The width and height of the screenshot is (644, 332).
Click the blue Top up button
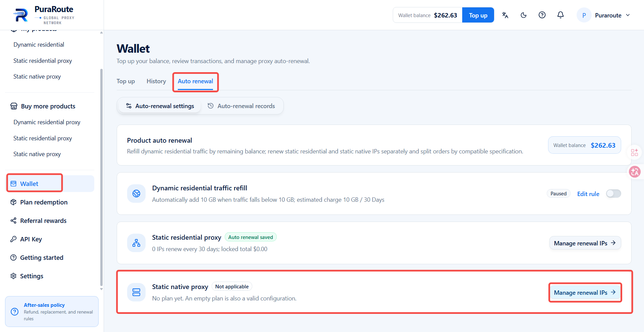[x=478, y=15]
